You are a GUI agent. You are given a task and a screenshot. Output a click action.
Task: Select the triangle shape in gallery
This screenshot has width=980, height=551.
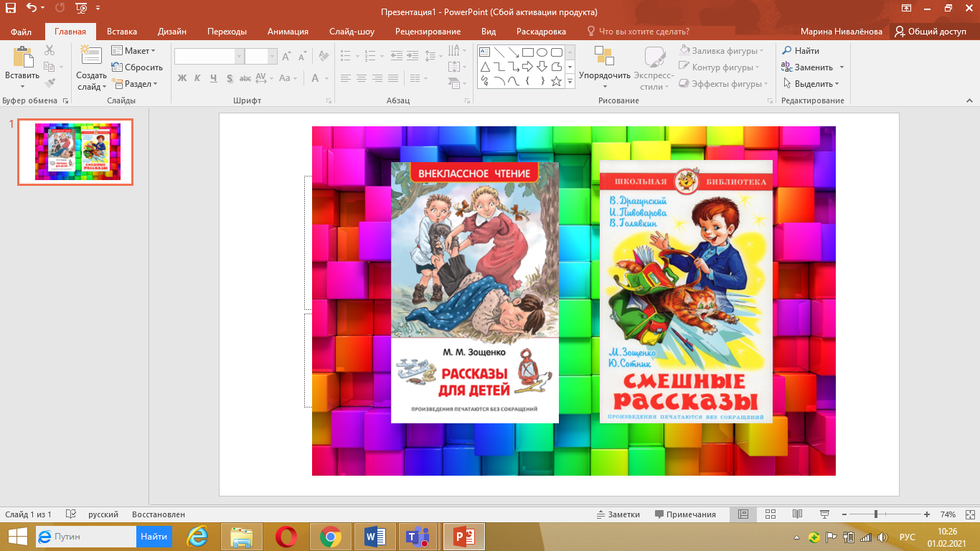484,67
